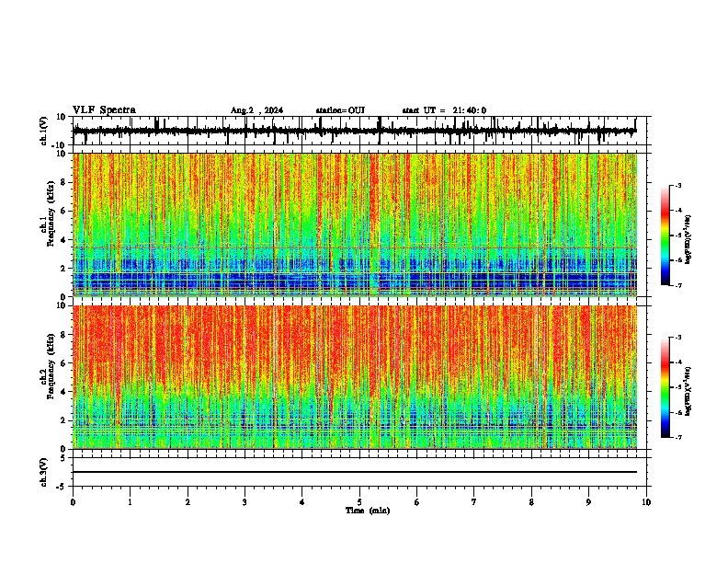Click inside the ch.1 frequency spectrogram
Image resolution: width=728 pixels, height=563 pixels.
(355, 224)
